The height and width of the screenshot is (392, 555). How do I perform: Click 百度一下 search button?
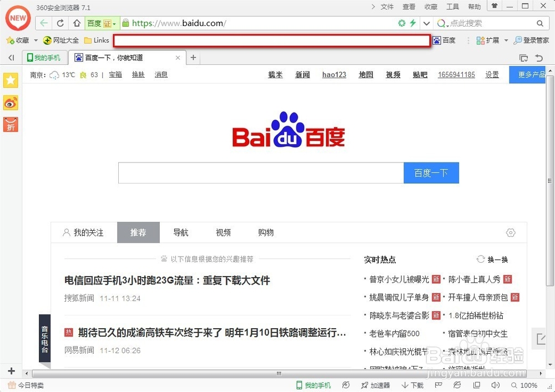[431, 173]
